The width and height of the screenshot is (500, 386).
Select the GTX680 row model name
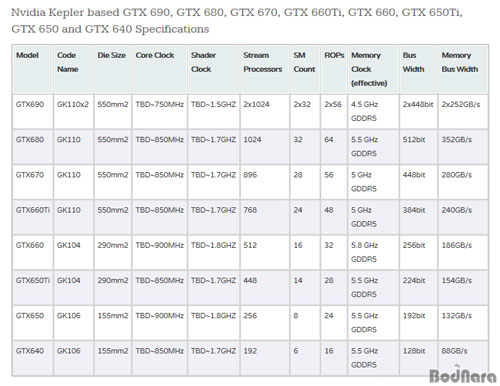30,140
